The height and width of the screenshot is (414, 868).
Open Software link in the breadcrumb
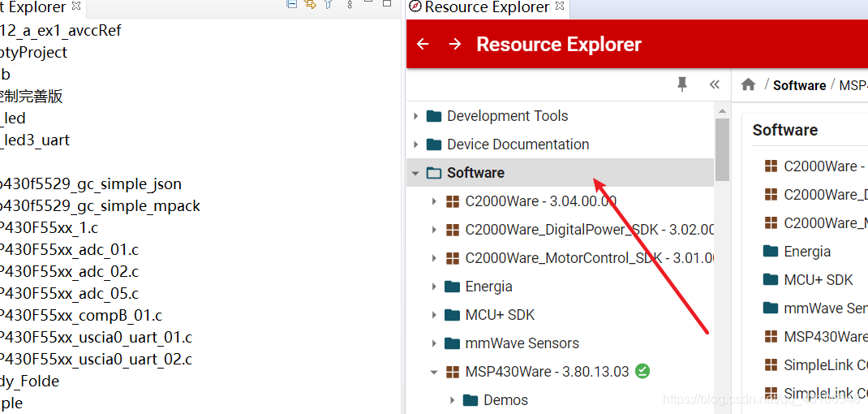point(799,85)
